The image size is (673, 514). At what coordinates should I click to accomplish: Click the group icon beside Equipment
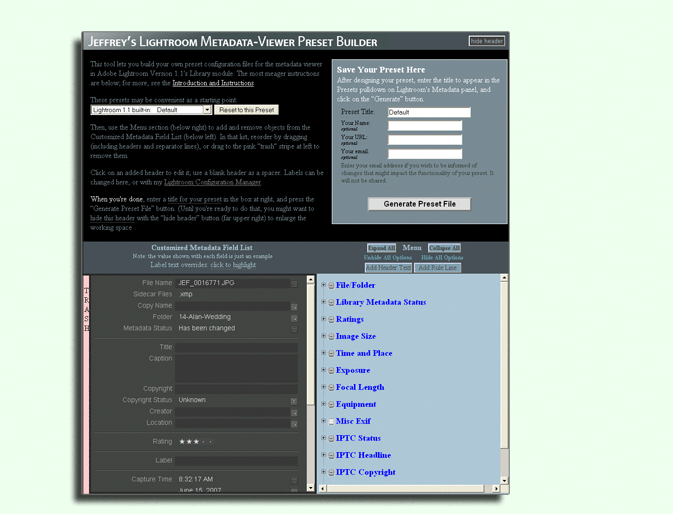[331, 405]
